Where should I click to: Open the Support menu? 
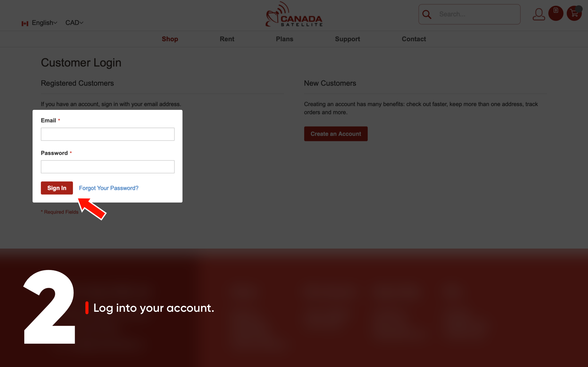click(347, 39)
